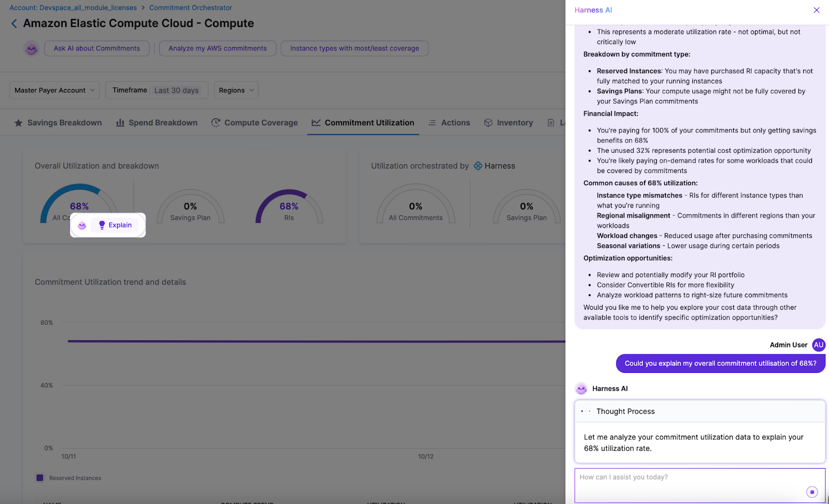This screenshot has width=829, height=504.
Task: Click the back arrow beside Amazon Elastic Compute Cloud
Action: [x=14, y=23]
